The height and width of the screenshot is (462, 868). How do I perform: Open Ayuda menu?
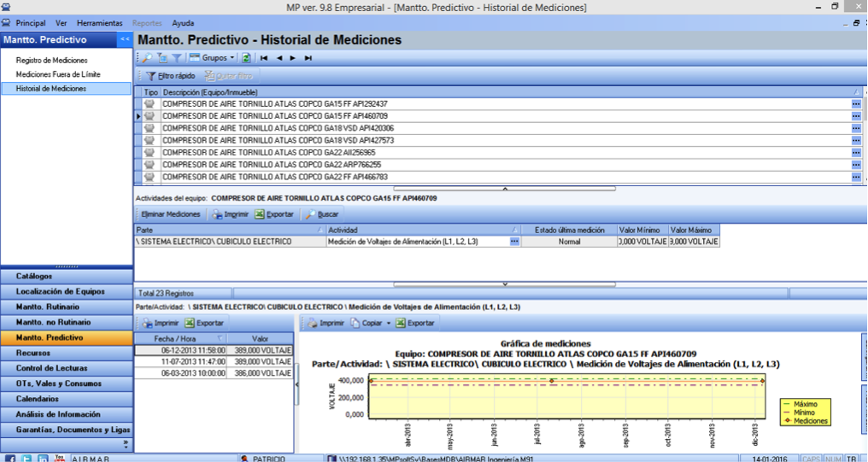[183, 23]
